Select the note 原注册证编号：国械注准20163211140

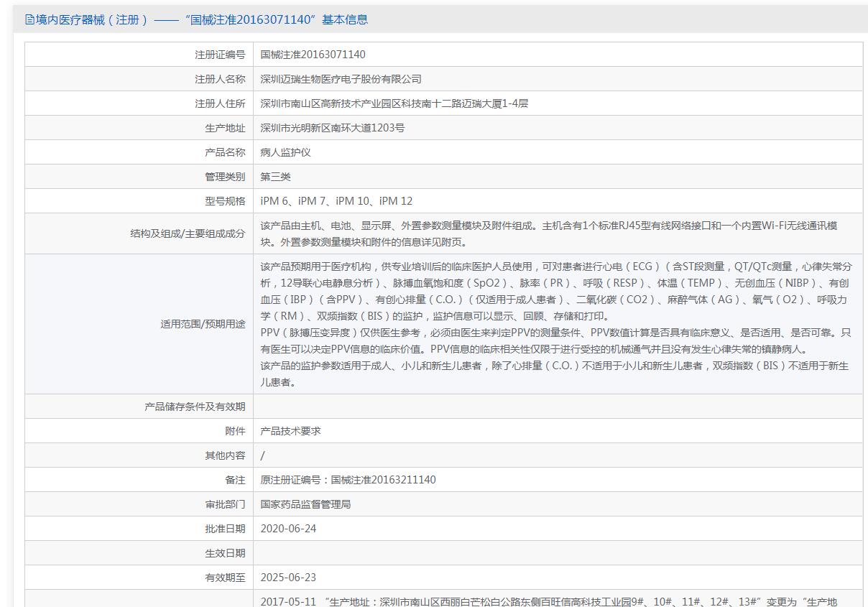[348, 480]
